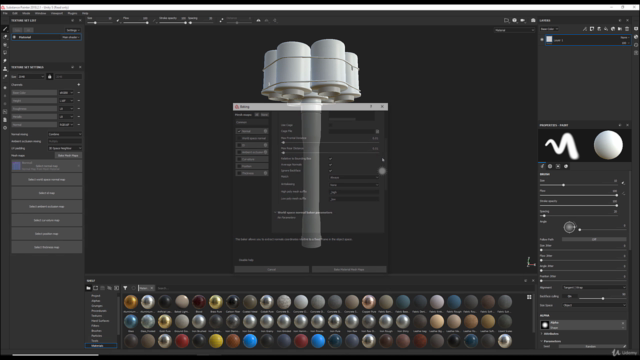Screen dimensions: 640x360
Task: Open the Main shader dropdown
Action: pos(71,37)
